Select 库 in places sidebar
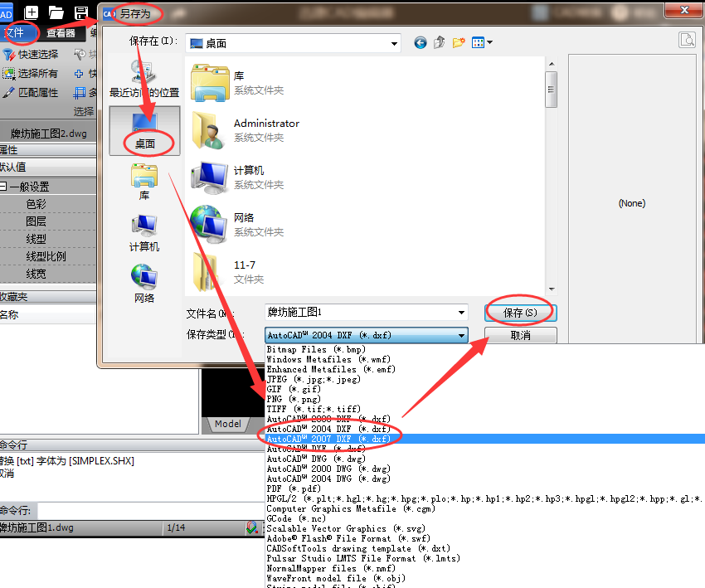Viewport: 705px width, 588px height. [x=144, y=182]
